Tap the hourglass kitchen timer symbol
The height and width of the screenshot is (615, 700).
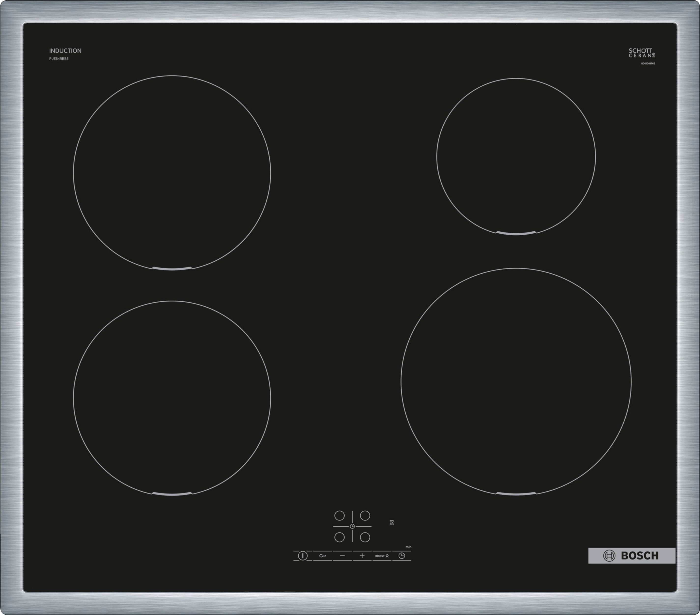[x=392, y=523]
